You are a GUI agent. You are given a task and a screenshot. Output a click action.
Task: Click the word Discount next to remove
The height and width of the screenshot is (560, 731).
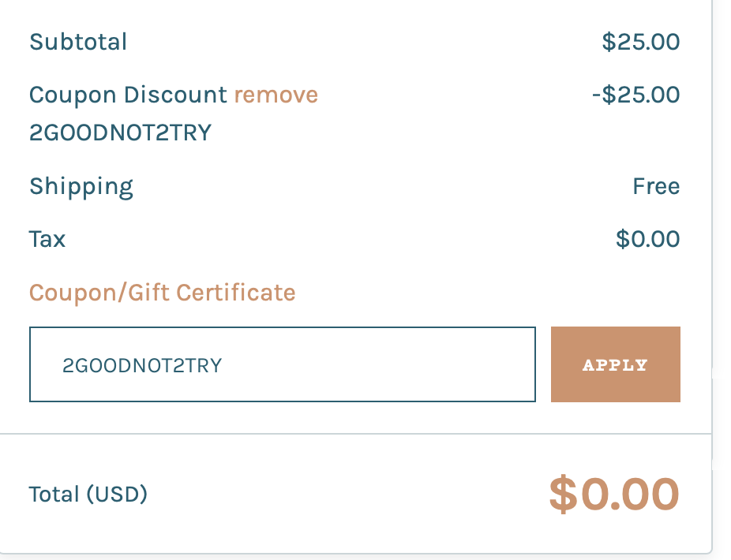click(x=174, y=95)
